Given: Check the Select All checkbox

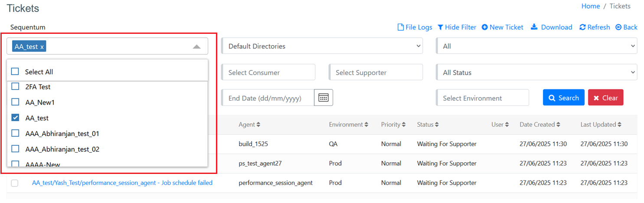Looking at the screenshot, I should click(15, 72).
